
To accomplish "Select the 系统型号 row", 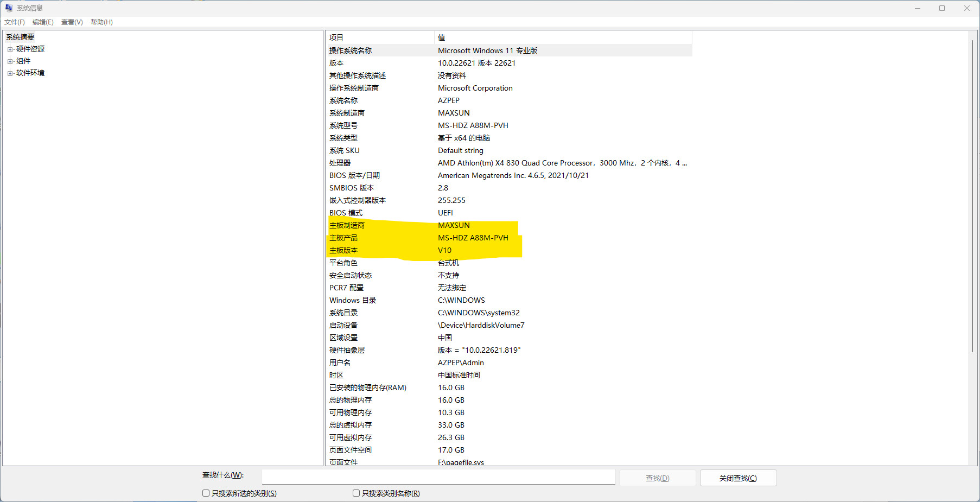I will click(x=509, y=125).
